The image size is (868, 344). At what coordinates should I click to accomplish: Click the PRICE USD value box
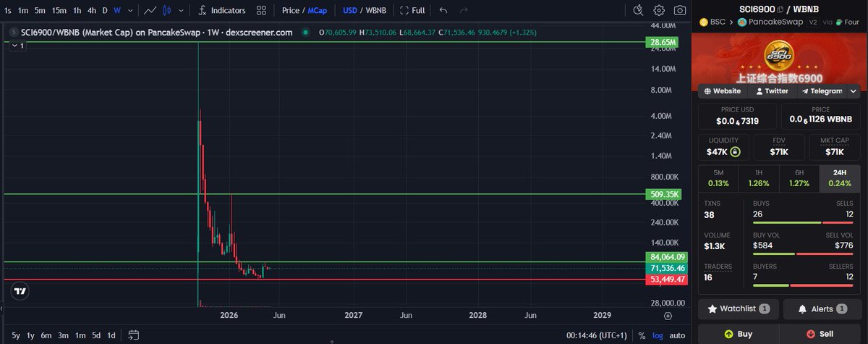tap(737, 116)
